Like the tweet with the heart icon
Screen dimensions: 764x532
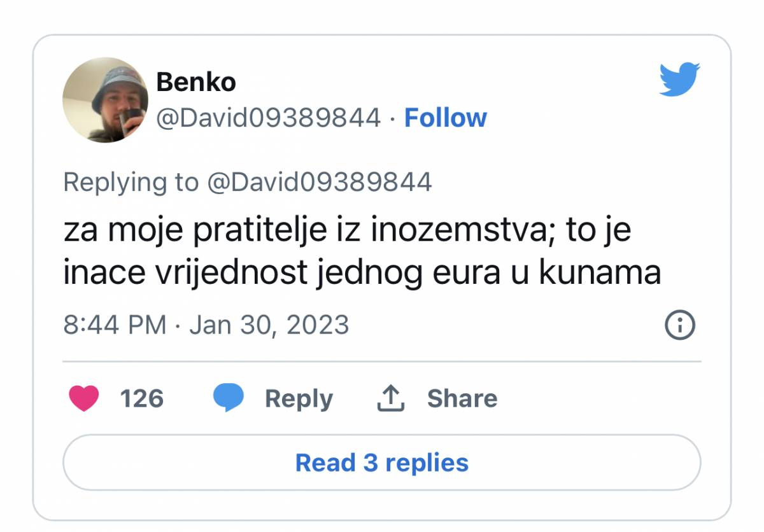coord(83,399)
